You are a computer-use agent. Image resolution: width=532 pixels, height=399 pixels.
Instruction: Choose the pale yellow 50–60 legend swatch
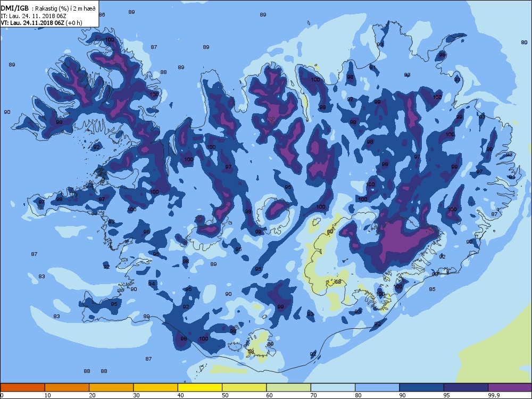point(244,387)
